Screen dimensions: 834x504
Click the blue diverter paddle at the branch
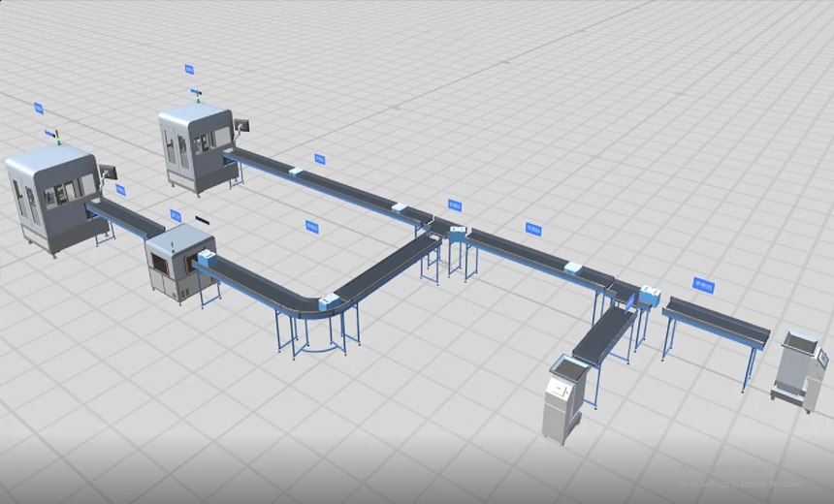pyautogui.click(x=630, y=302)
